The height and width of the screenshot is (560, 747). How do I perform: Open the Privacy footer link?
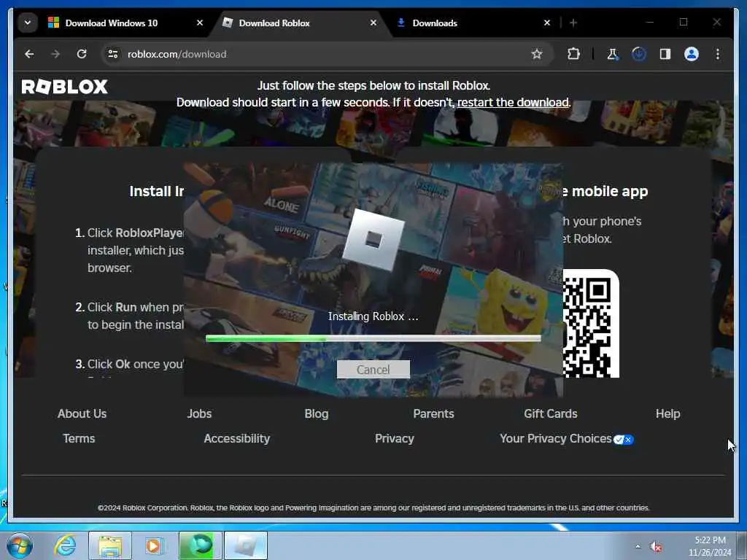pos(395,438)
